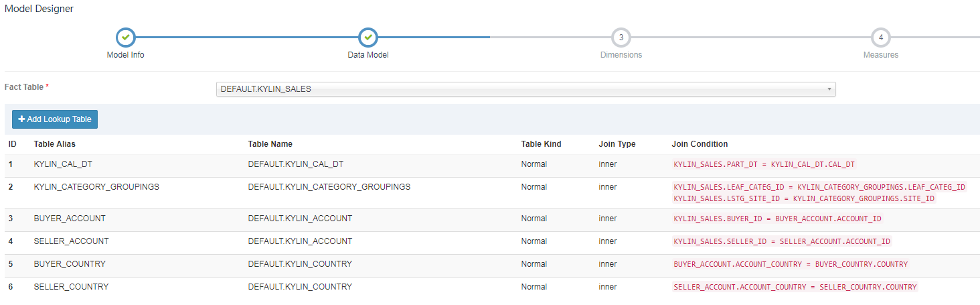Select the Dimensions step label
The image size is (980, 305).
click(621, 55)
